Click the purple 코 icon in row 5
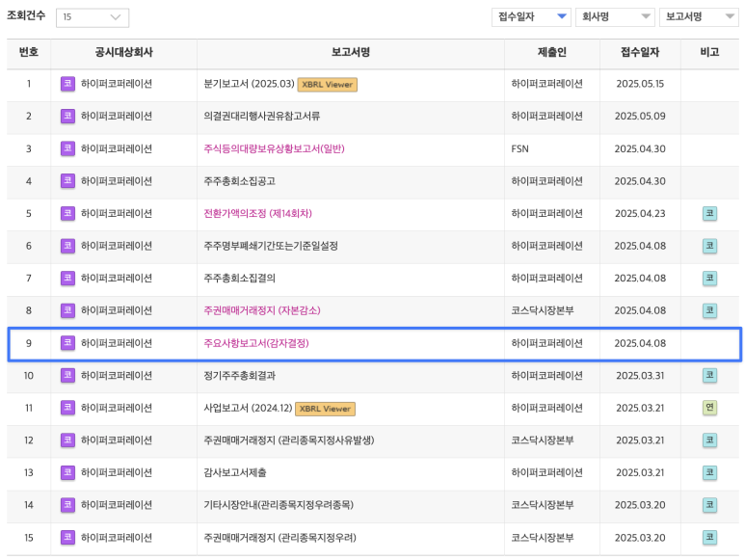Viewport: 745px width, 560px height. coord(67,214)
